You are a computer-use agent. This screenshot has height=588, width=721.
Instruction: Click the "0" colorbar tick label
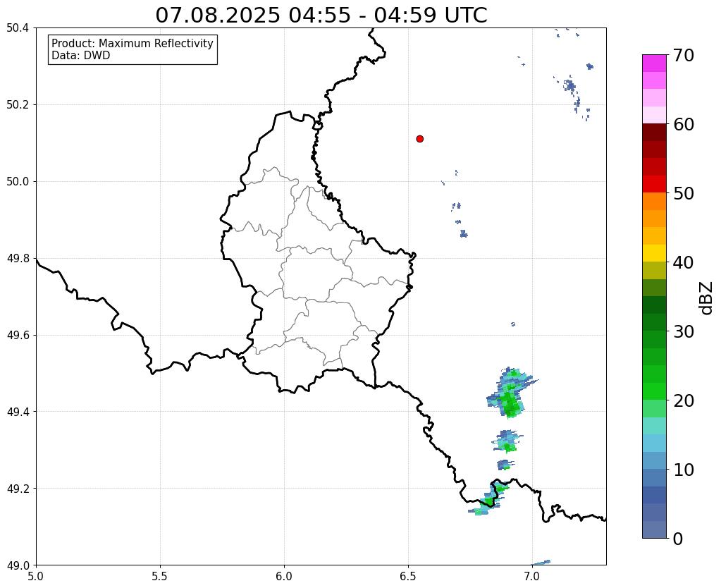click(678, 539)
